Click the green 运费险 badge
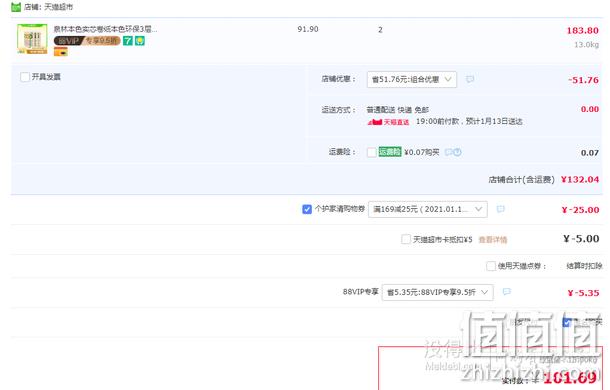 tap(390, 152)
